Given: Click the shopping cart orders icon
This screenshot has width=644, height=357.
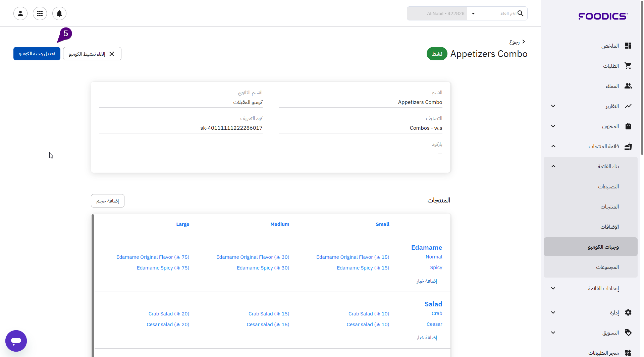Looking at the screenshot, I should 628,66.
